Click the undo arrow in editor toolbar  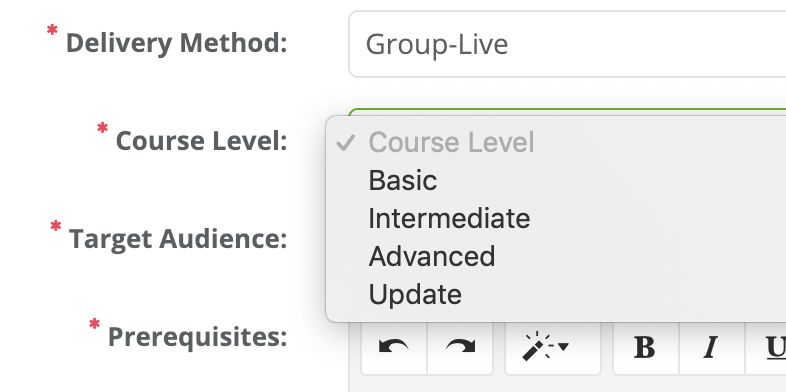[394, 347]
